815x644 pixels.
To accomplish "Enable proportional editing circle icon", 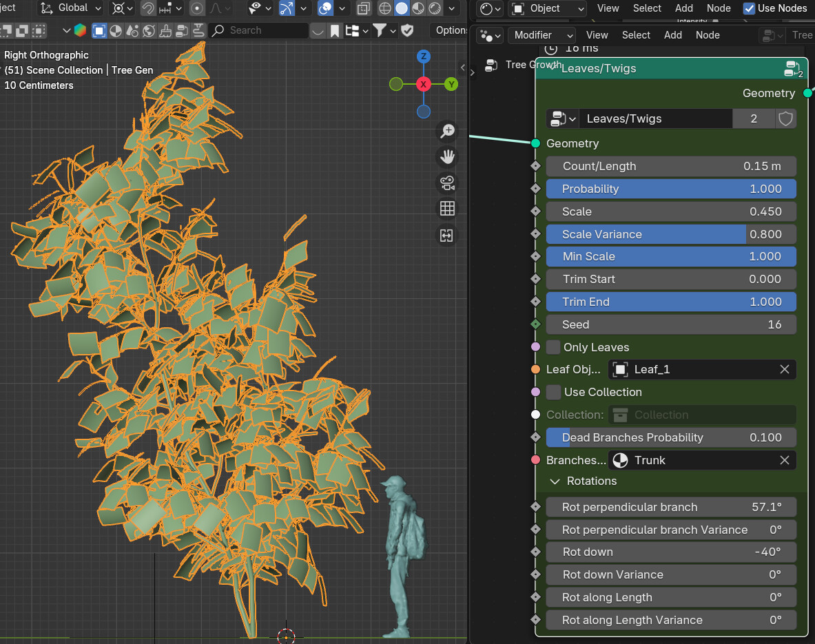I will coord(197,8).
